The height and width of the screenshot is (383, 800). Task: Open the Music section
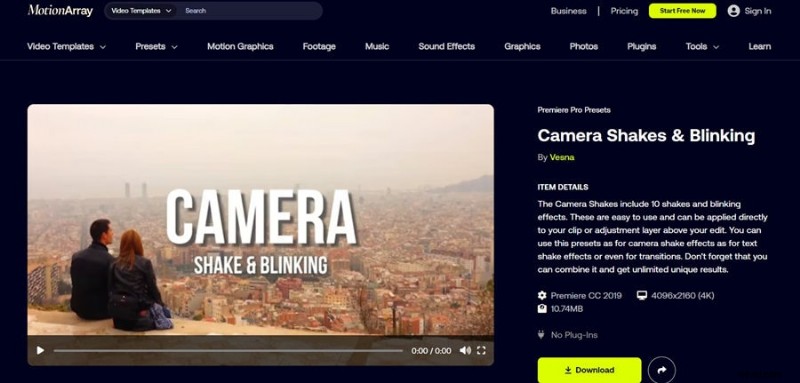click(x=377, y=46)
